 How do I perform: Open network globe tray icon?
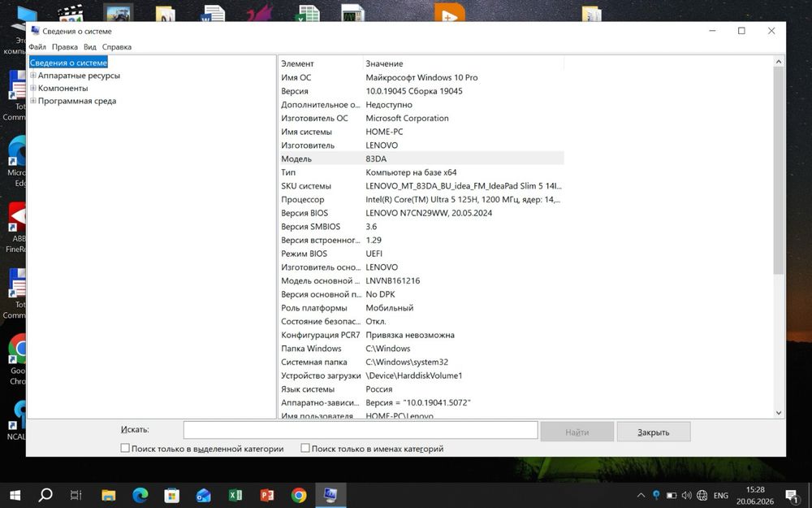click(x=702, y=496)
